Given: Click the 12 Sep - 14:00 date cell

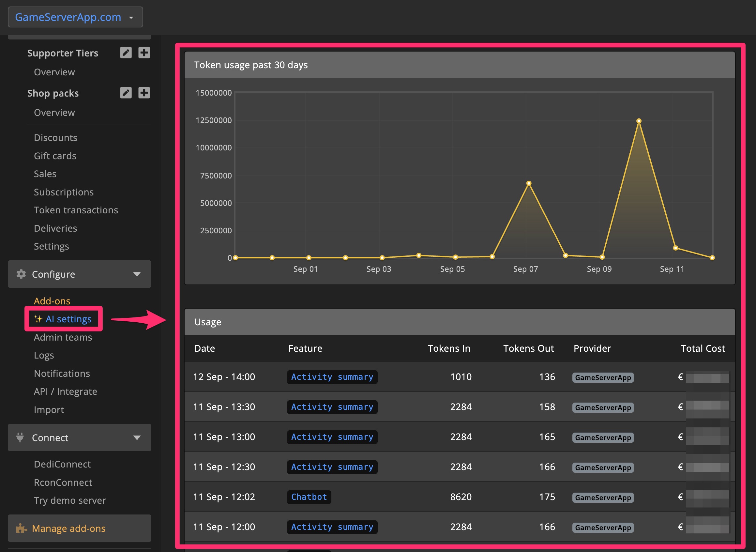Looking at the screenshot, I should (x=224, y=377).
